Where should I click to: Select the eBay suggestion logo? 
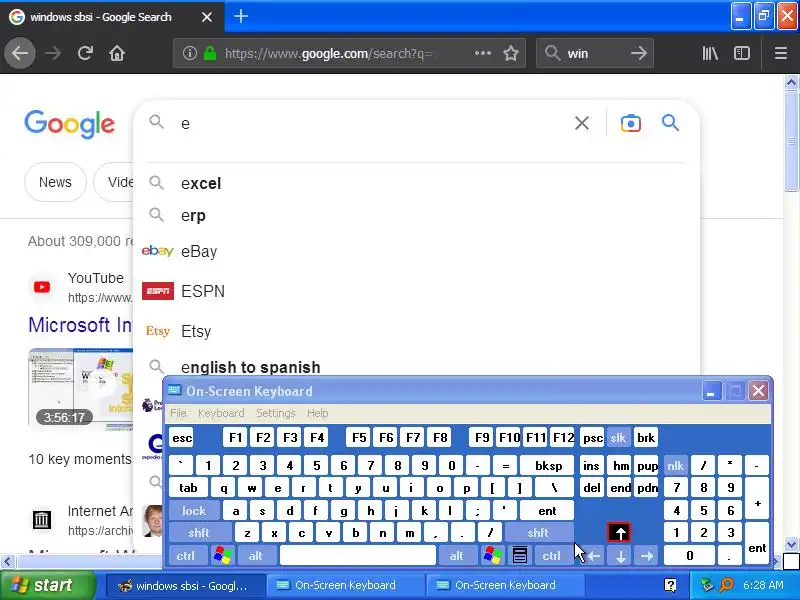pyautogui.click(x=158, y=251)
